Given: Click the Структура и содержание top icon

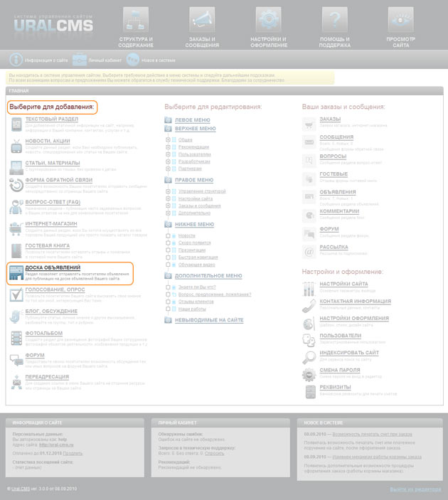Looking at the screenshot, I should 135,19.
